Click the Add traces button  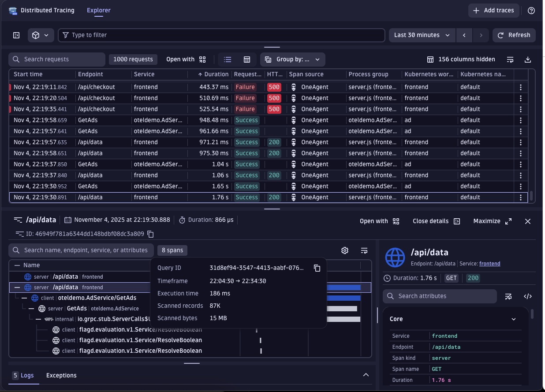pyautogui.click(x=493, y=10)
